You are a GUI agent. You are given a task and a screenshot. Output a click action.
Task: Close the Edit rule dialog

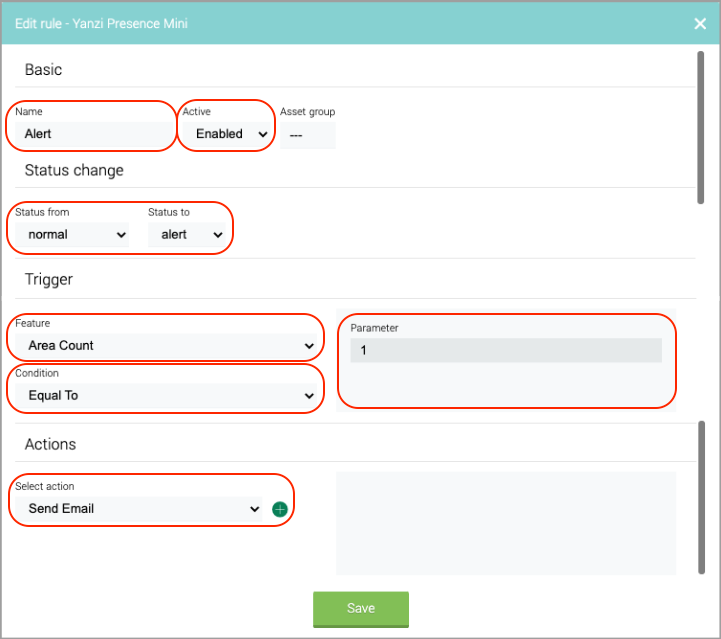(x=700, y=23)
